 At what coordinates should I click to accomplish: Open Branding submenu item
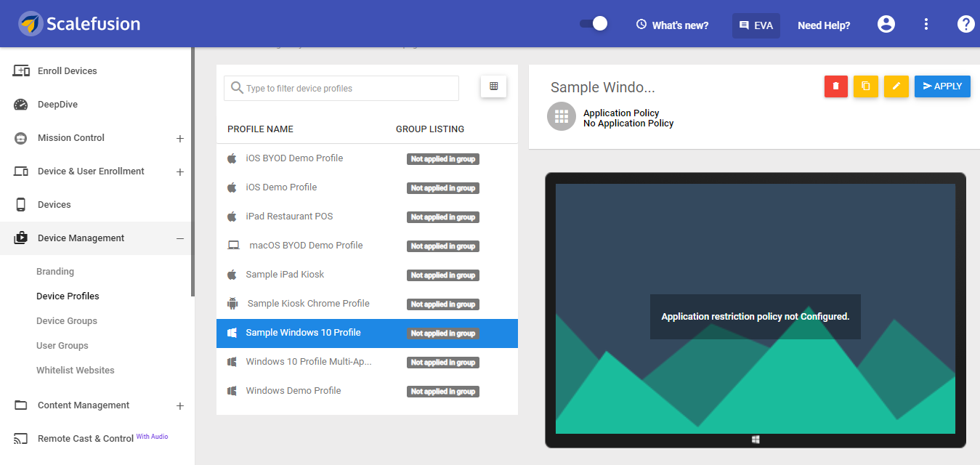tap(55, 271)
